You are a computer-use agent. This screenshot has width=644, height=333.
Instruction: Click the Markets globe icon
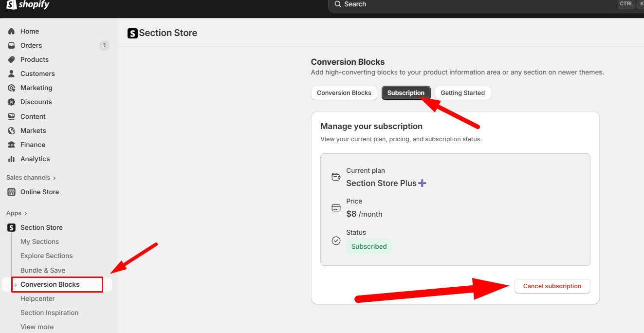tap(11, 130)
